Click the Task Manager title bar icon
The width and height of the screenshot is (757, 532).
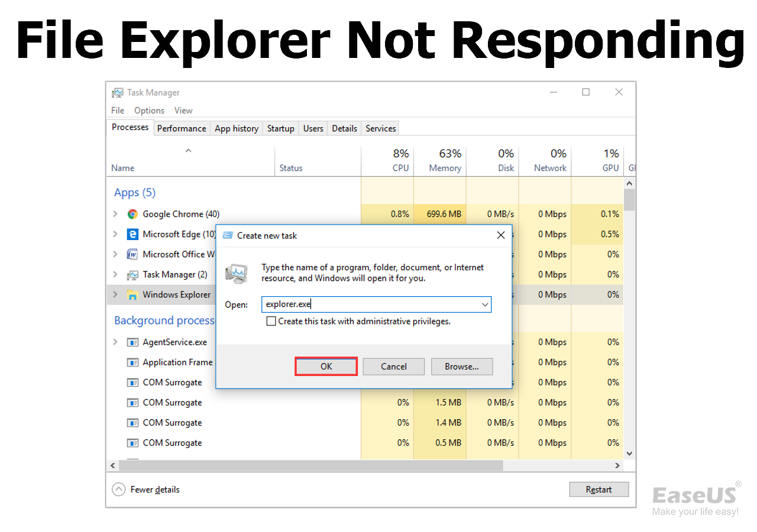point(118,93)
